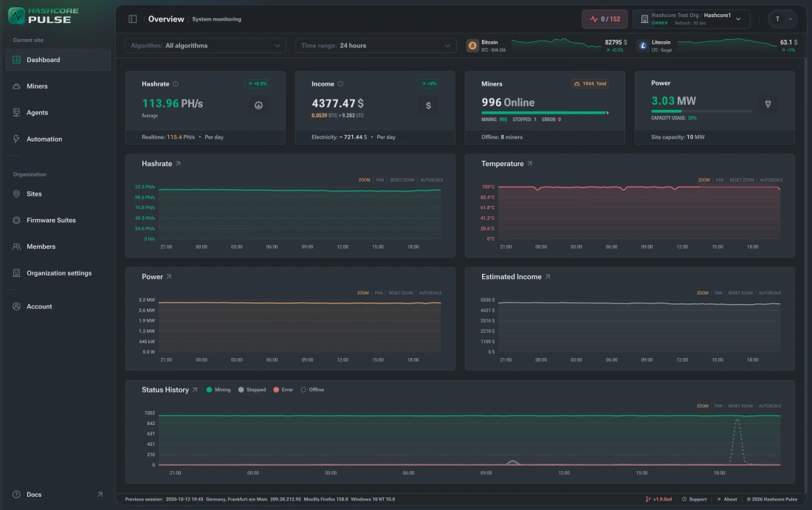Screen dimensions: 812x510
Task: Click the plug icon in the Power card
Action: coord(768,104)
